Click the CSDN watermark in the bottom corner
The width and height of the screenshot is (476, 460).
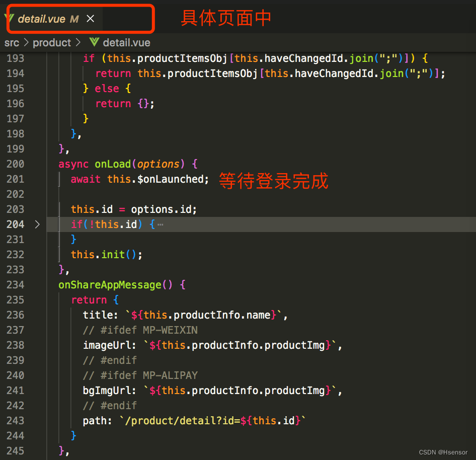pos(443,452)
